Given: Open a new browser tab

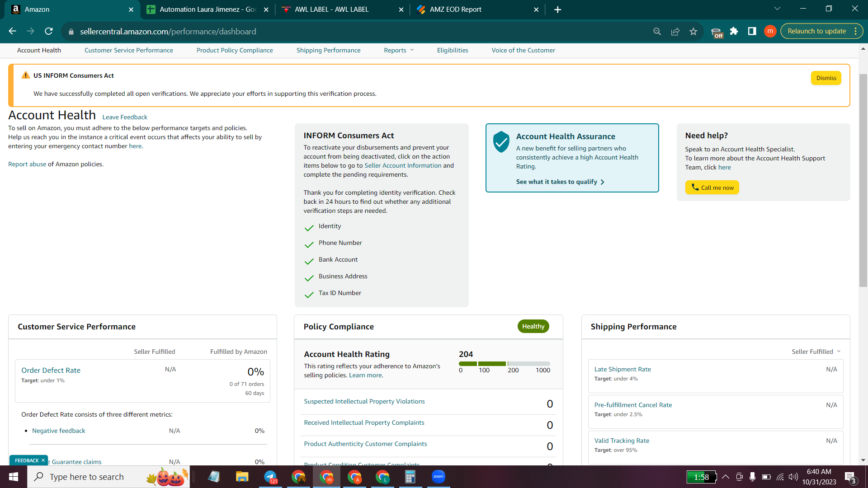Looking at the screenshot, I should pyautogui.click(x=558, y=9).
